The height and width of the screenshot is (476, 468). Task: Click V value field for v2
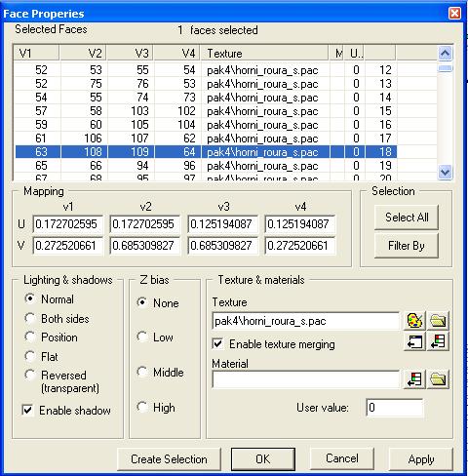pos(144,246)
